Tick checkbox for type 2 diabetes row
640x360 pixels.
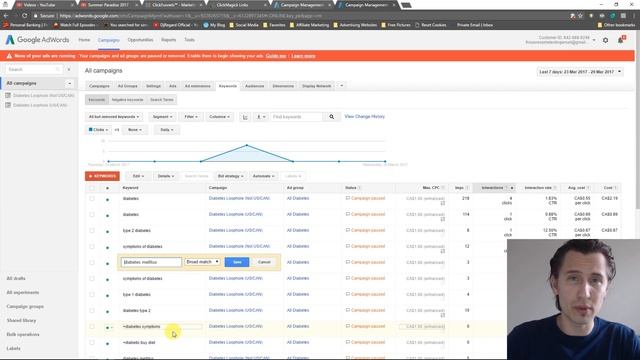click(x=92, y=231)
